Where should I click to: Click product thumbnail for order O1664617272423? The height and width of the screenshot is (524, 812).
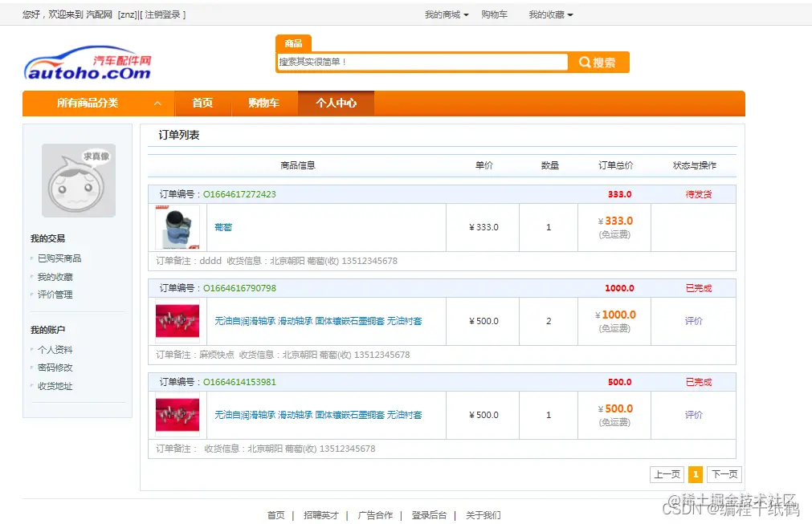[177, 228]
